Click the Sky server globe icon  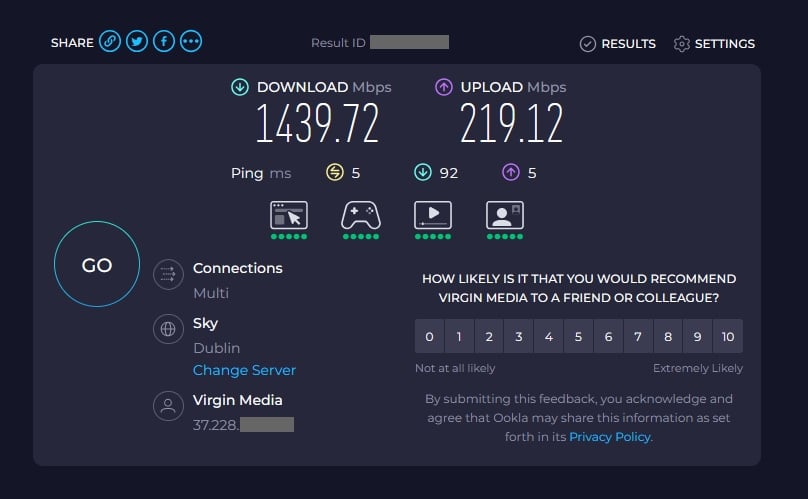coord(168,329)
